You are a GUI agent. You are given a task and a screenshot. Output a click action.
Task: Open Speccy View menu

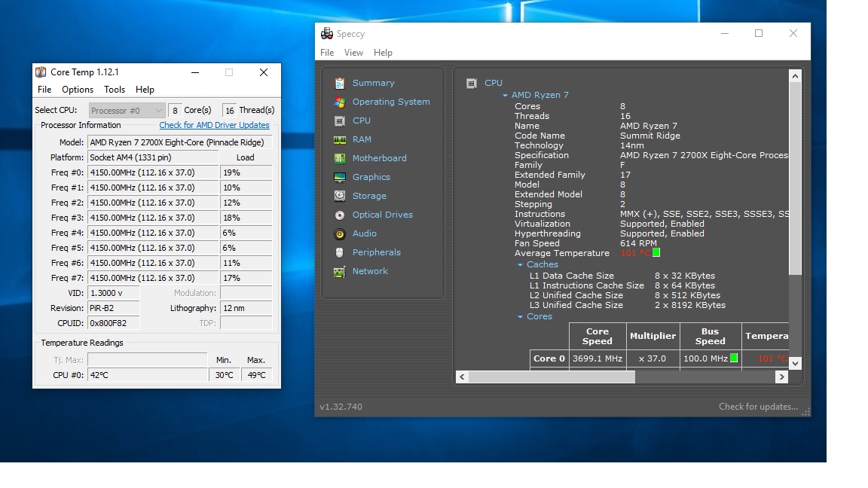353,53
